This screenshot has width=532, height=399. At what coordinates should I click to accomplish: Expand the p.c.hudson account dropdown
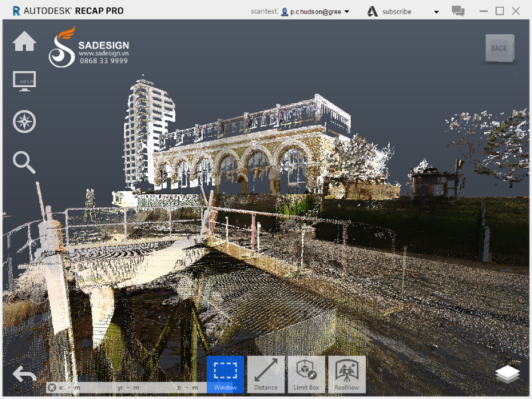click(346, 11)
